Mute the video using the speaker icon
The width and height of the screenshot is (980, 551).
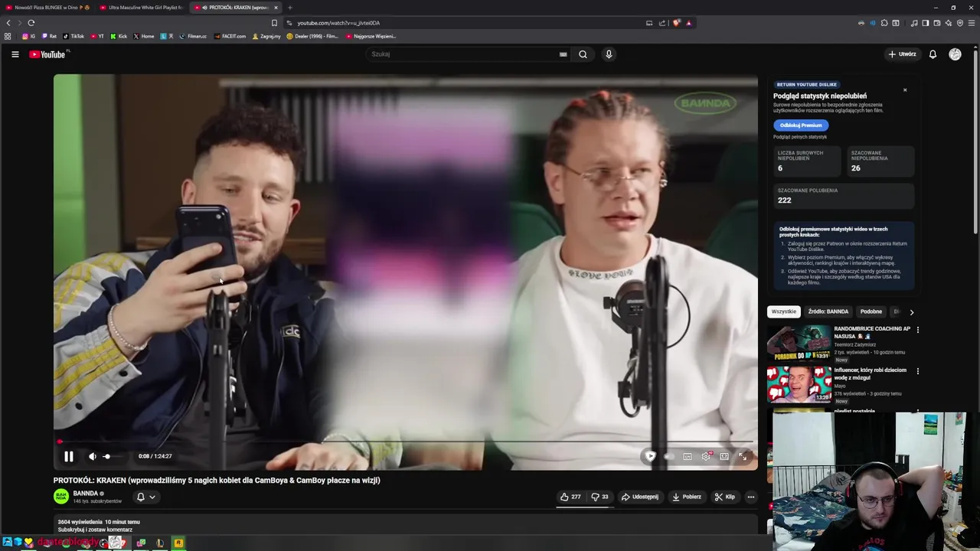pos(93,456)
